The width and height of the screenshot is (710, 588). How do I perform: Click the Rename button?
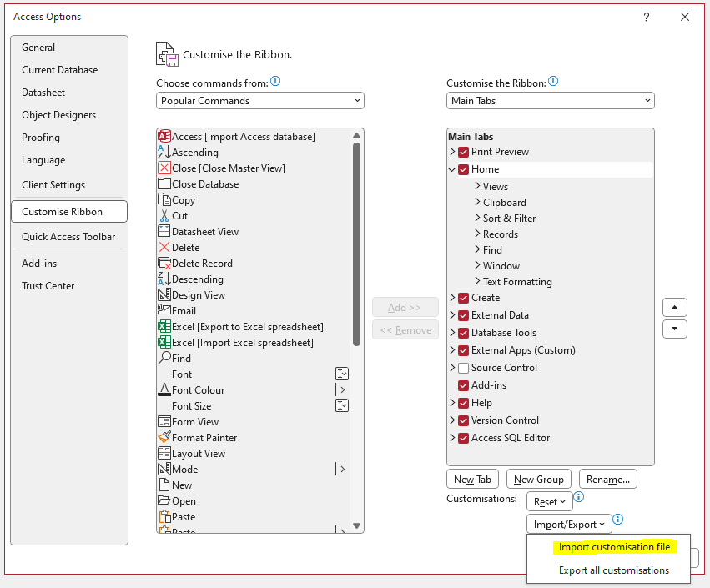(607, 479)
